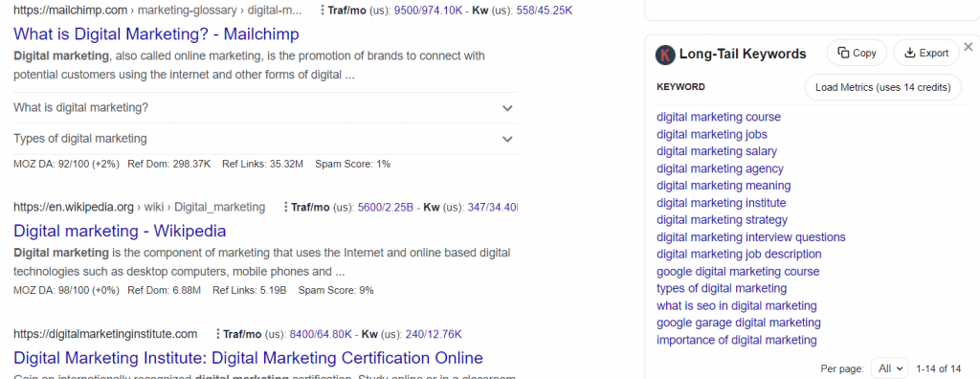Click the three-dot icon beside digitalmarketinginstitute.com URL
This screenshot has width=980, height=379.
(217, 334)
